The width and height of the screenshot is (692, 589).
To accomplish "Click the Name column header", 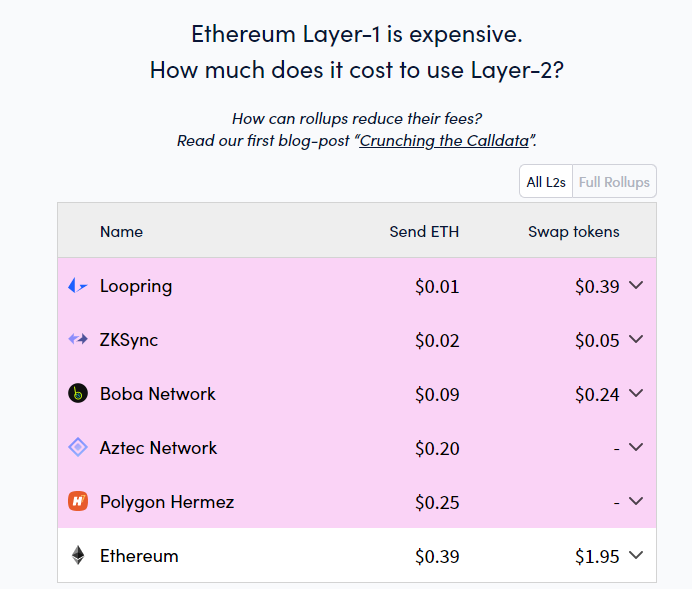I will [x=121, y=232].
